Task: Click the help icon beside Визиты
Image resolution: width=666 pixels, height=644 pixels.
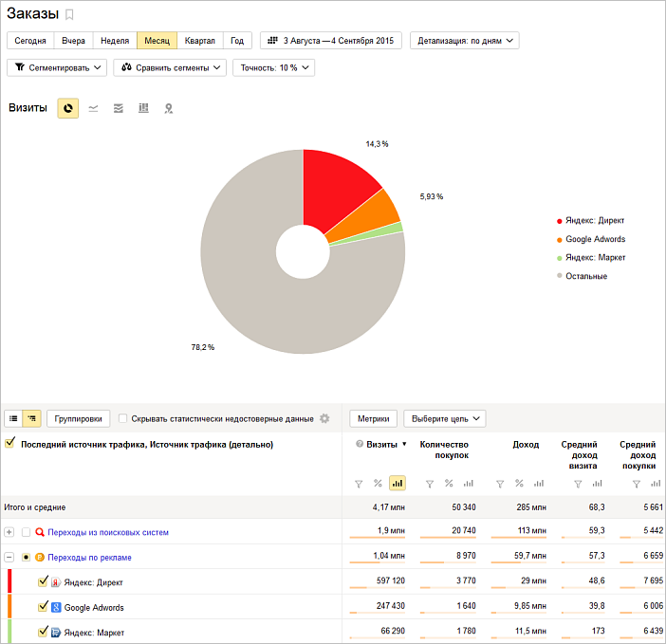Action: [x=360, y=444]
